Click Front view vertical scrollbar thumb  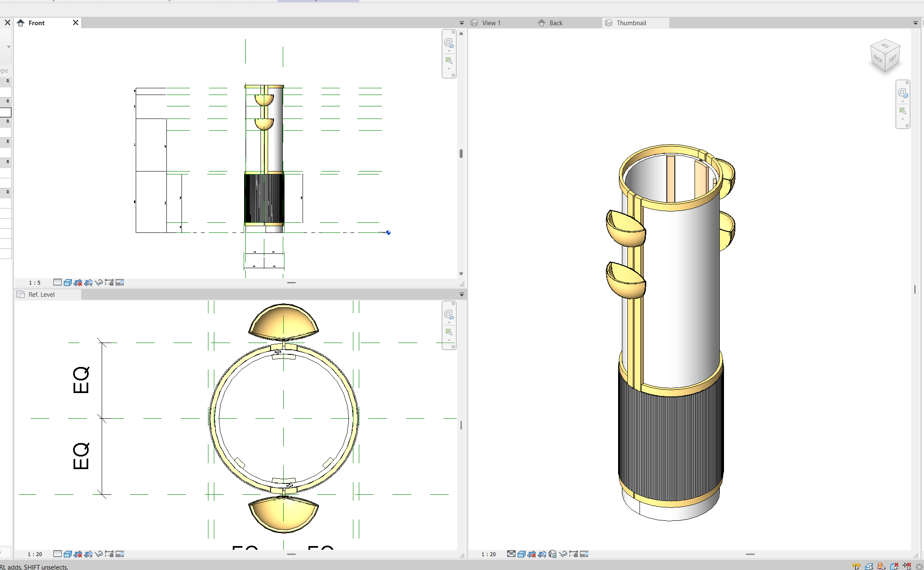pyautogui.click(x=461, y=153)
